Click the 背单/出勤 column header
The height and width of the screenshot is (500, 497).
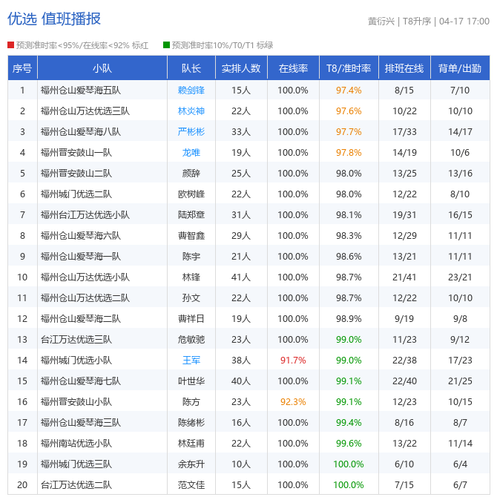pyautogui.click(x=460, y=68)
